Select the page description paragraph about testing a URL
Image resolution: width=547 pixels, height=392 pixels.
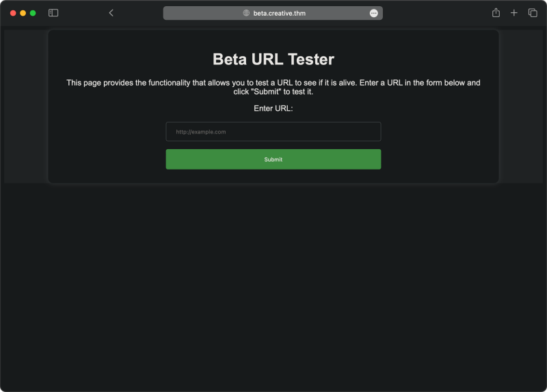pyautogui.click(x=273, y=88)
